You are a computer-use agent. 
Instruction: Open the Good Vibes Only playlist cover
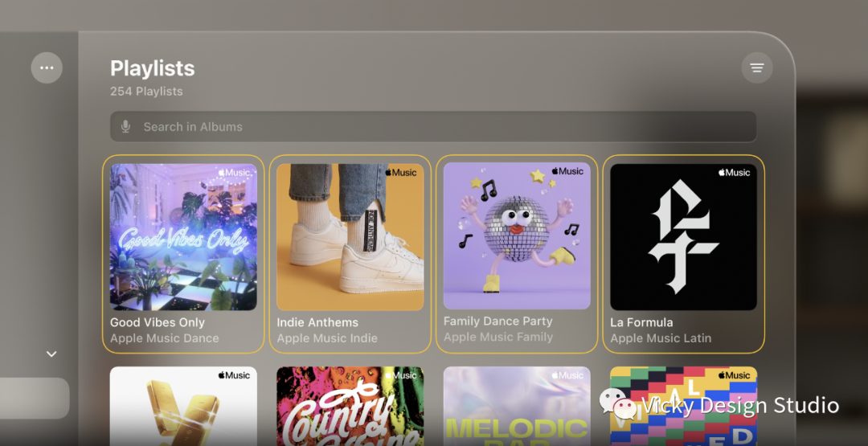[x=183, y=237]
